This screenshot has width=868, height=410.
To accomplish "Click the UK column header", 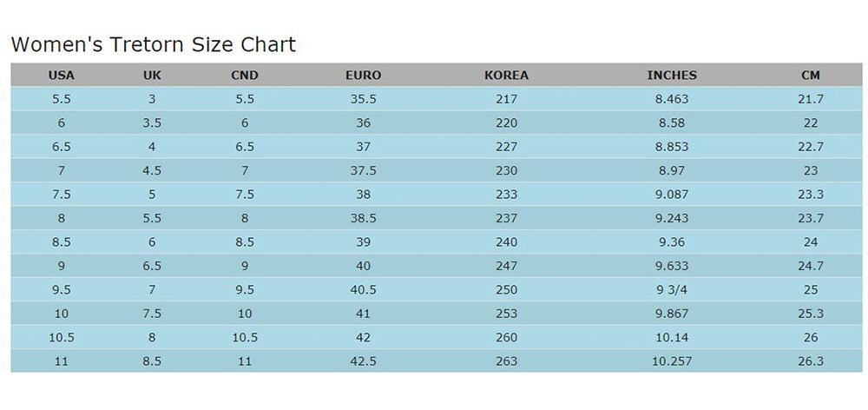I will coord(152,76).
